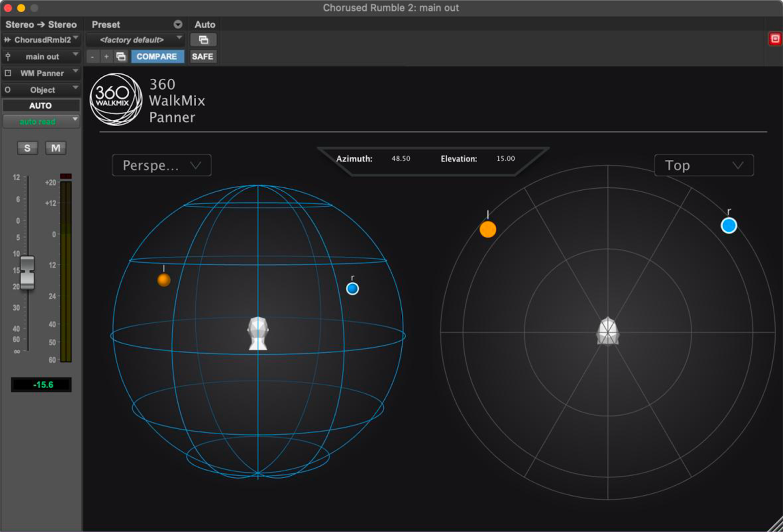This screenshot has height=532, width=783.
Task: Click the red target button at top right
Action: 775,39
